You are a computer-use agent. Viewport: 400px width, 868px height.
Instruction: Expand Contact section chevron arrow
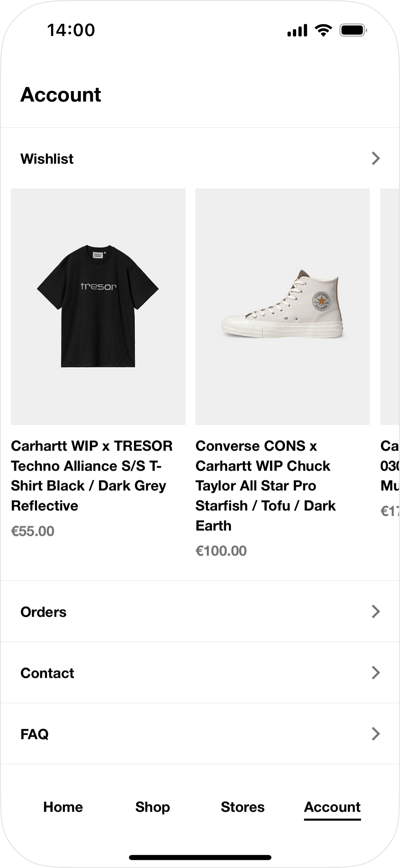tap(376, 673)
